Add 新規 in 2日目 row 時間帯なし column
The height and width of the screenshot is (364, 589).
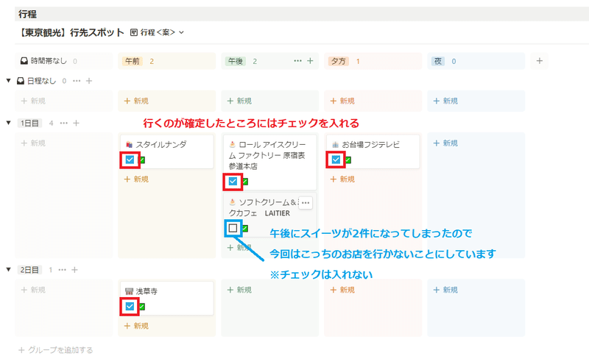pos(33,290)
